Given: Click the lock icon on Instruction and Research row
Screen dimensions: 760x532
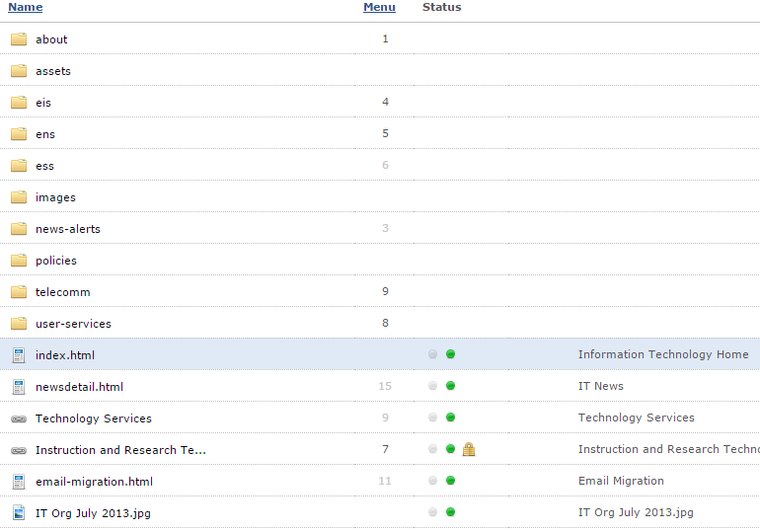Looking at the screenshot, I should 468,449.
